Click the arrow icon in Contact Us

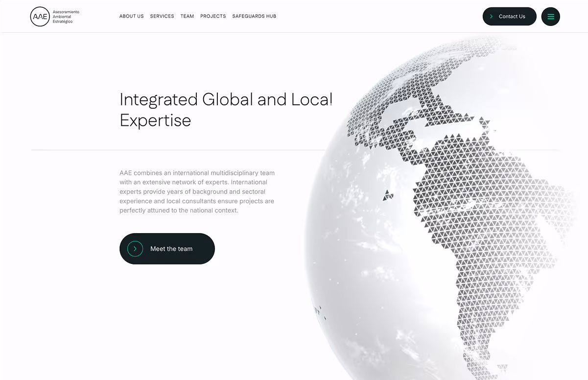[x=492, y=17]
